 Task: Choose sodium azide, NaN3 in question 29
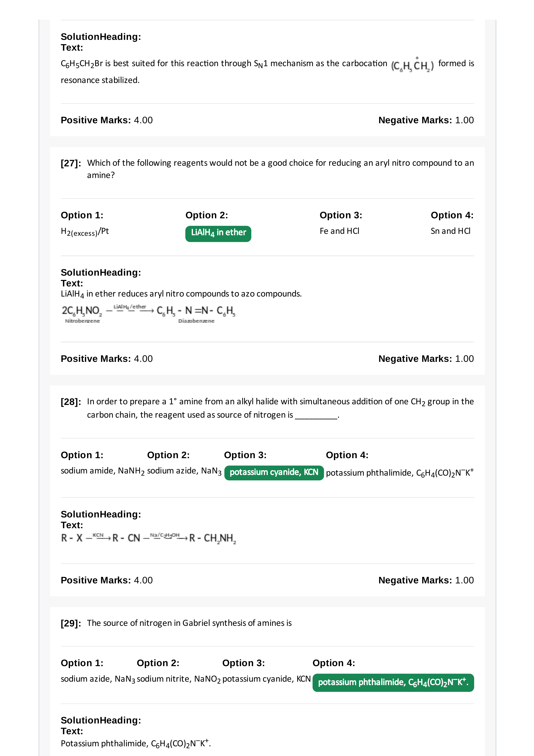98,679
